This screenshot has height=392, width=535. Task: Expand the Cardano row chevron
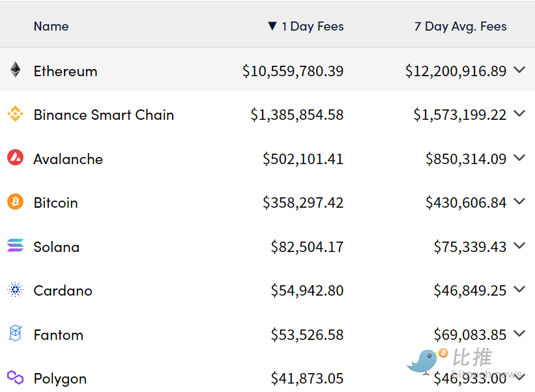click(519, 289)
